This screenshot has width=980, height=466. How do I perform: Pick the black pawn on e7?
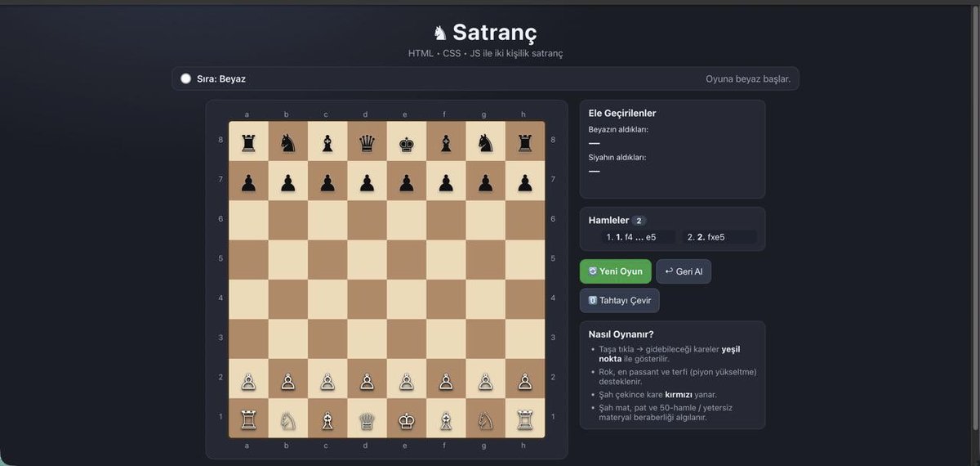[407, 183]
